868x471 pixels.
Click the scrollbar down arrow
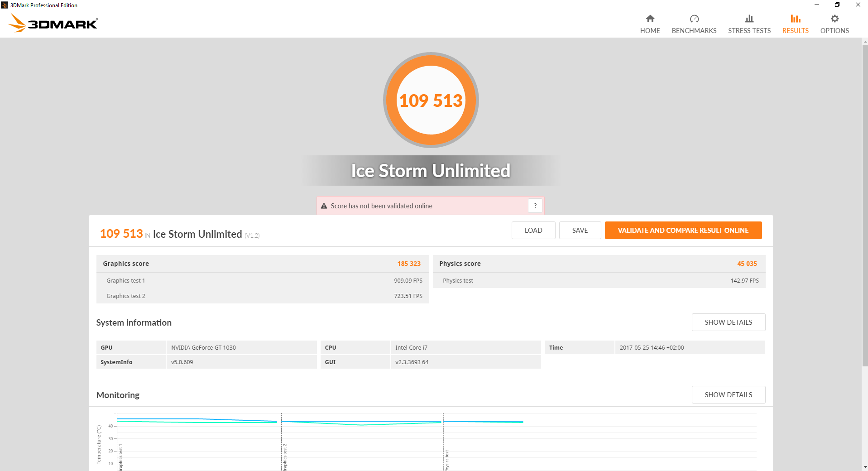click(865, 467)
